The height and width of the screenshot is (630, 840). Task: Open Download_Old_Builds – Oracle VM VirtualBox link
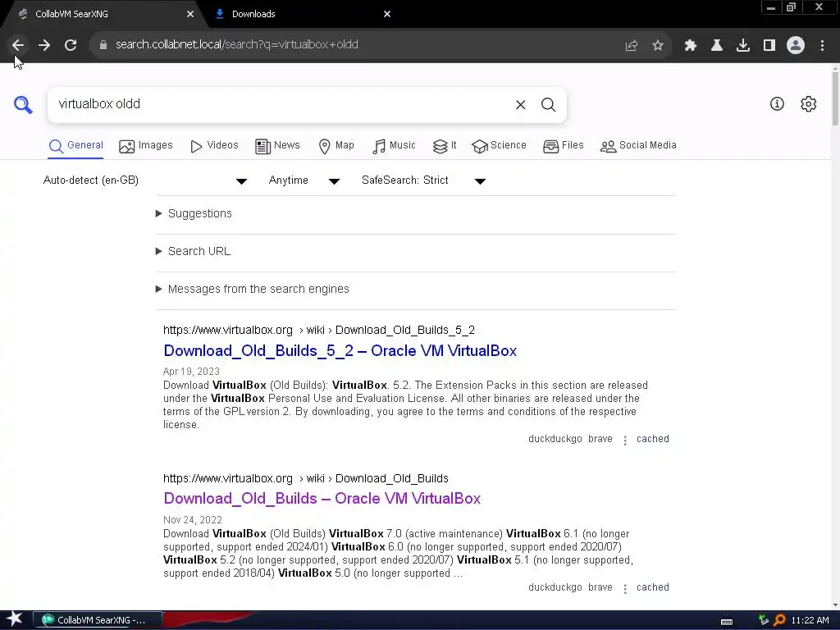(322, 499)
